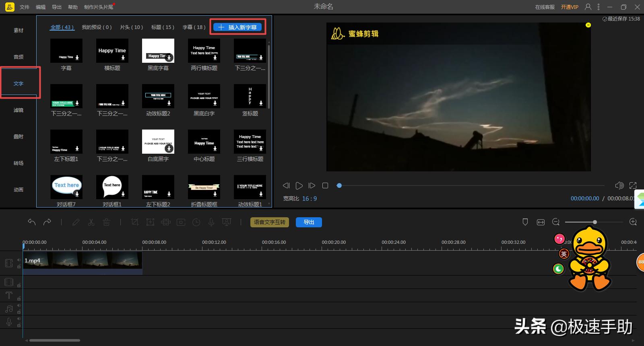
Task: Click the scissors split tool icon
Action: click(x=91, y=222)
